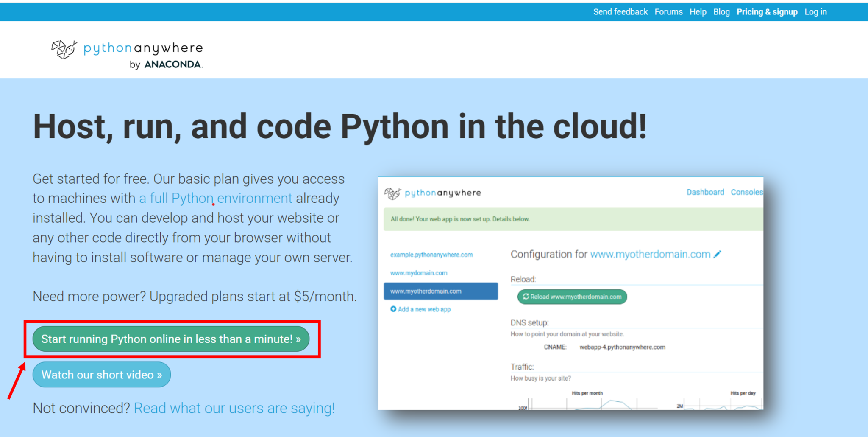Click Log in at the top right
868x437 pixels.
(815, 11)
